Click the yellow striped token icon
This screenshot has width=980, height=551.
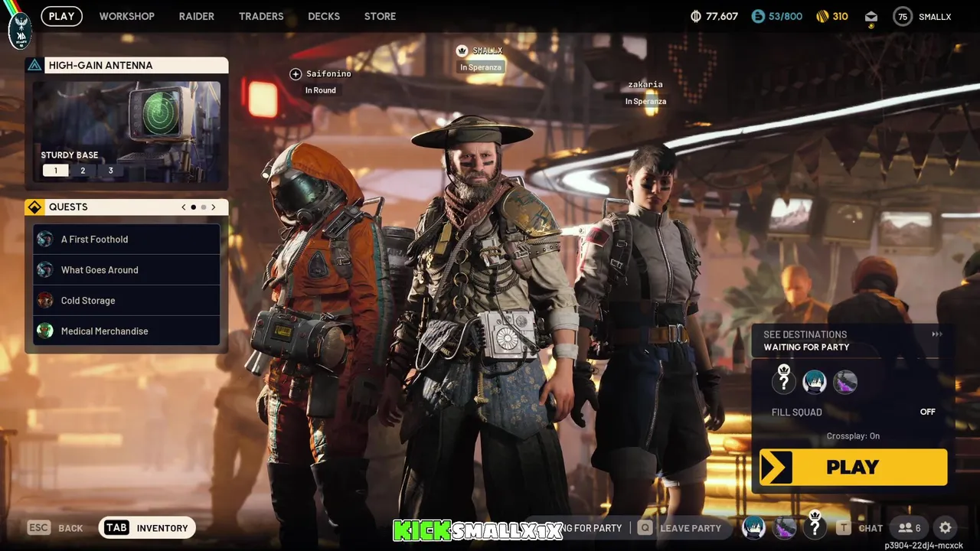822,16
